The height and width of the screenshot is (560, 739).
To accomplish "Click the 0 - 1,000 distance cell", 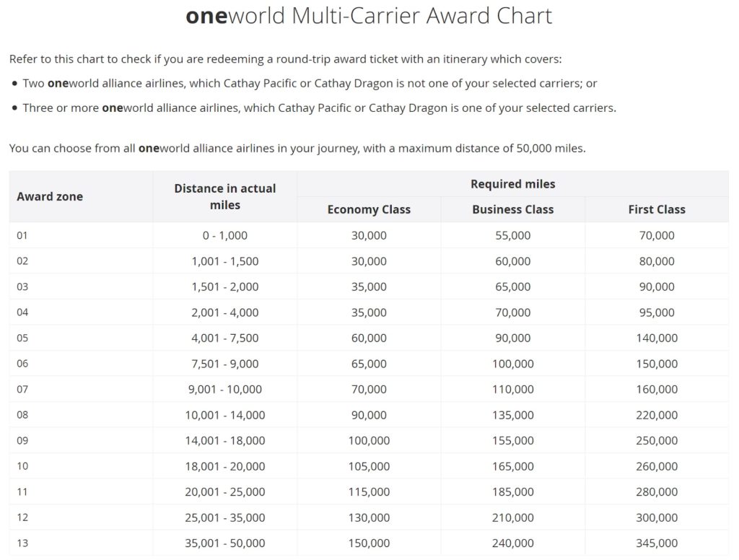I will [225, 235].
